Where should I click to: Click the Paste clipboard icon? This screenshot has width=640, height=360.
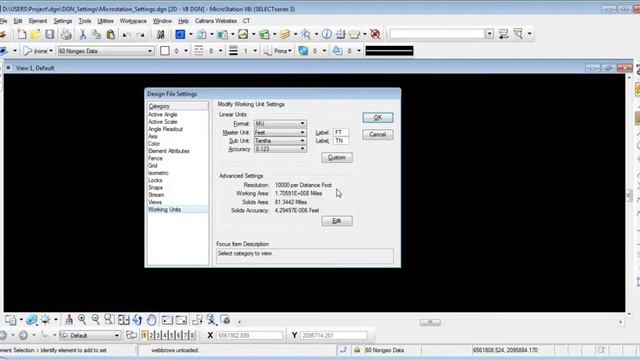111,34
